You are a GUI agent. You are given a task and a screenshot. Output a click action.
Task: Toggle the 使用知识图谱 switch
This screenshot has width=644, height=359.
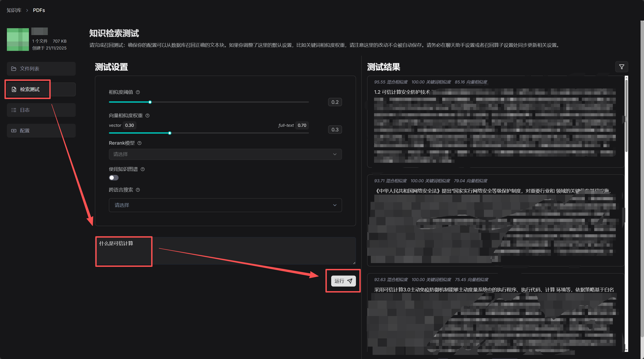click(114, 178)
